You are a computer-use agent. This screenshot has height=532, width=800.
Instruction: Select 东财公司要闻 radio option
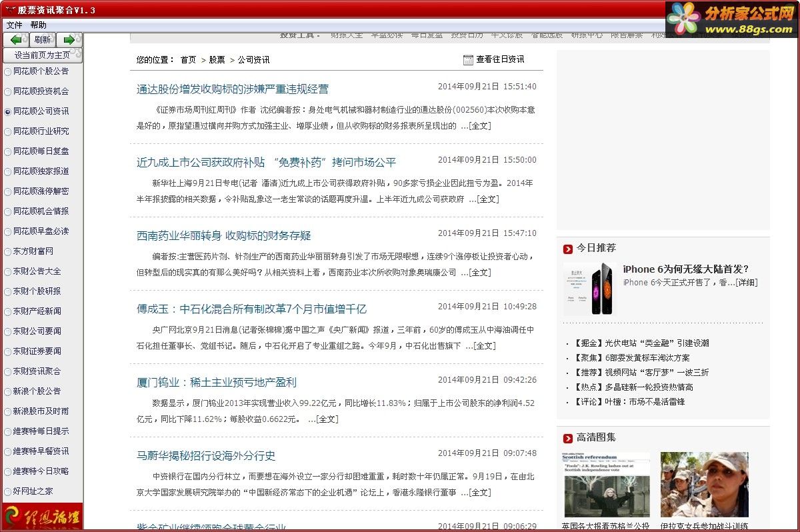(x=8, y=331)
